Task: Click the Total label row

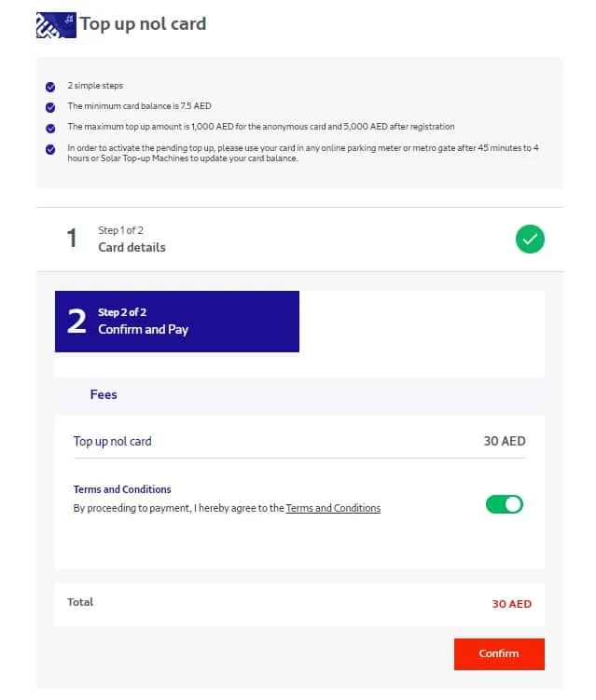Action: pyautogui.click(x=299, y=604)
